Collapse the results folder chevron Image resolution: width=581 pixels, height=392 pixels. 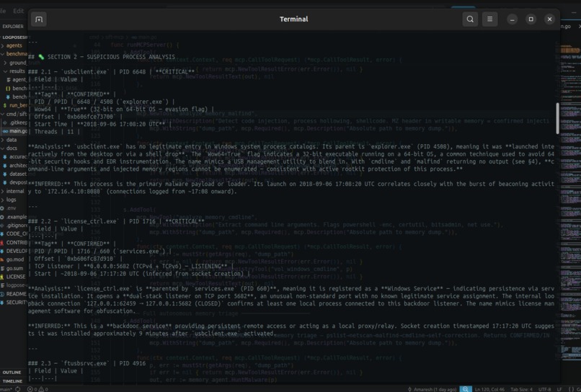pyautogui.click(x=5, y=71)
